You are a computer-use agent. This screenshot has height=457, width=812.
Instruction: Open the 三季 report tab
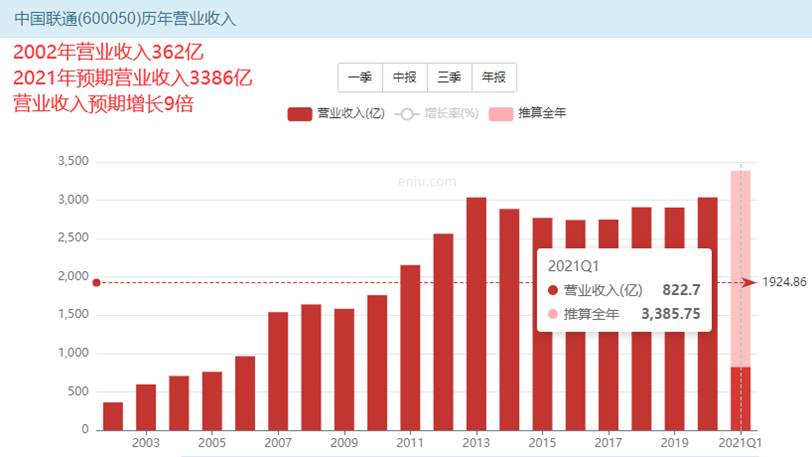[x=450, y=78]
